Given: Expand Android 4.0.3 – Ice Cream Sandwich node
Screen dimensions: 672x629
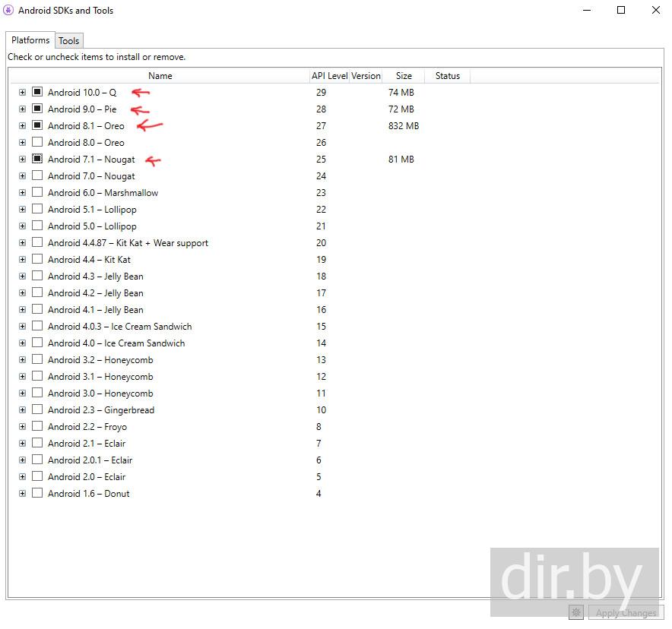Looking at the screenshot, I should tap(22, 326).
